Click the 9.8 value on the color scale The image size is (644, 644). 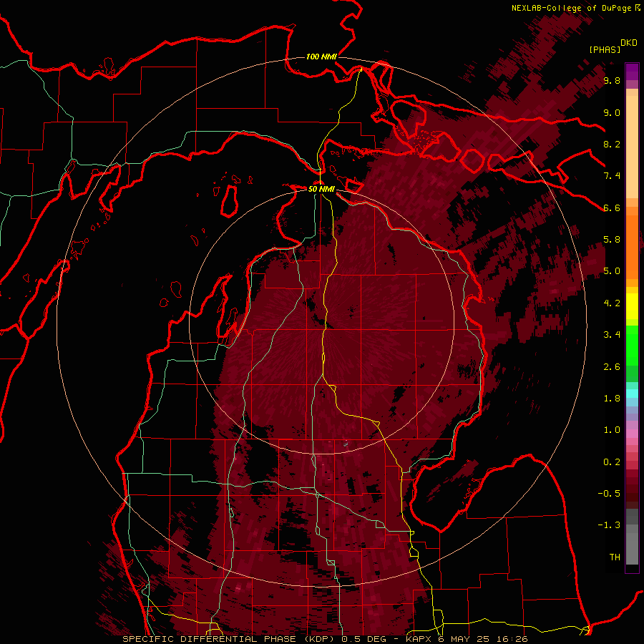[612, 80]
